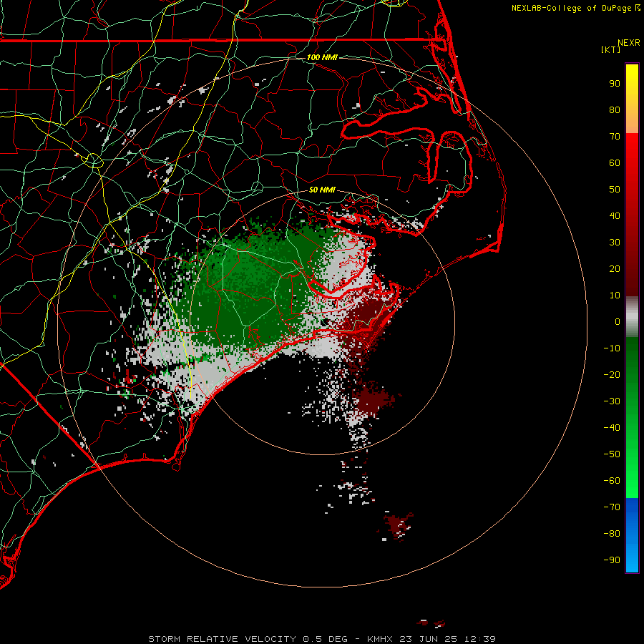Click the positive 50 knot scale label
This screenshot has height=644, width=644.
tap(615, 190)
